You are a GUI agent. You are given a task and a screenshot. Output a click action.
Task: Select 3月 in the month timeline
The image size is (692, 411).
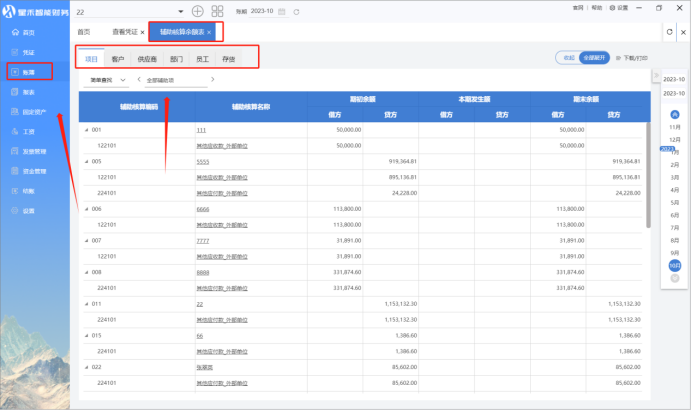[674, 176]
